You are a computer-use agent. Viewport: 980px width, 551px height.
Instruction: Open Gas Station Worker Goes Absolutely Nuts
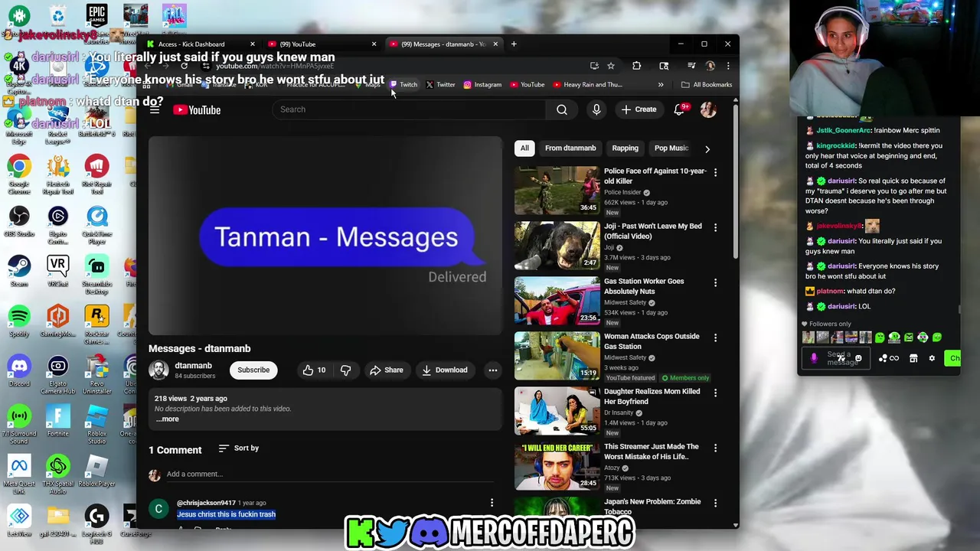pos(644,286)
